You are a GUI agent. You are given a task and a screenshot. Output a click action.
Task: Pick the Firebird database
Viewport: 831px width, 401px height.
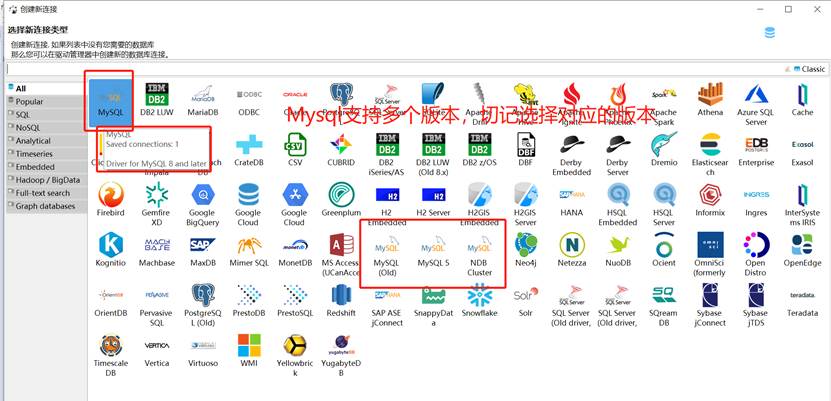coord(111,200)
